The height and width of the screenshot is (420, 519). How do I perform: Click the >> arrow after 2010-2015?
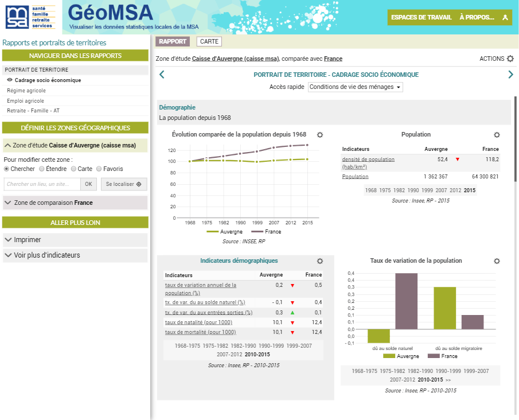pyautogui.click(x=448, y=380)
